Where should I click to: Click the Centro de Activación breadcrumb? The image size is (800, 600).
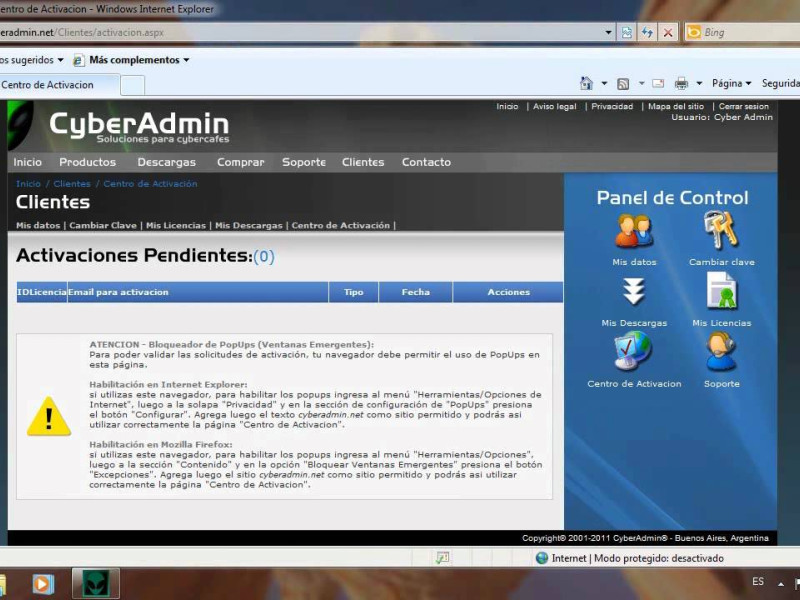pyautogui.click(x=150, y=184)
